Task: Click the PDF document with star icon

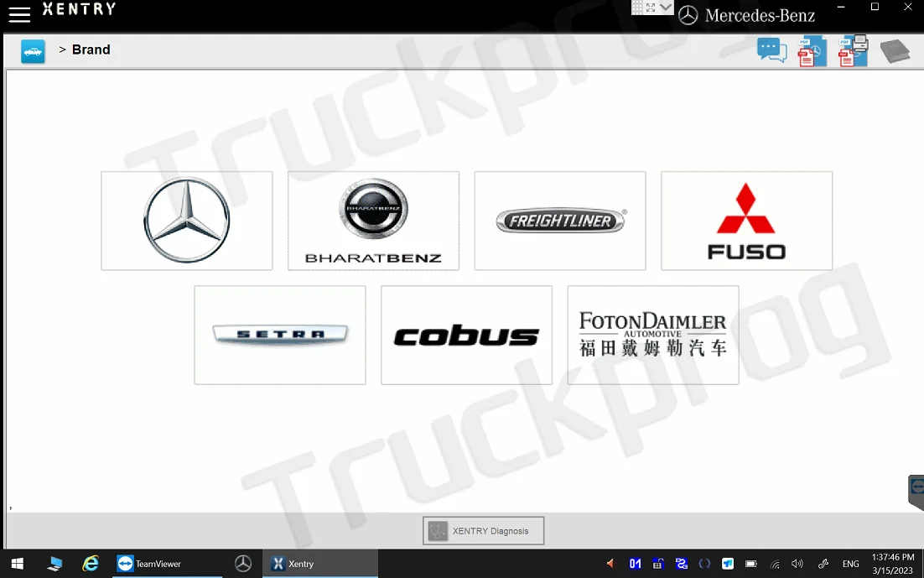Action: tap(812, 51)
